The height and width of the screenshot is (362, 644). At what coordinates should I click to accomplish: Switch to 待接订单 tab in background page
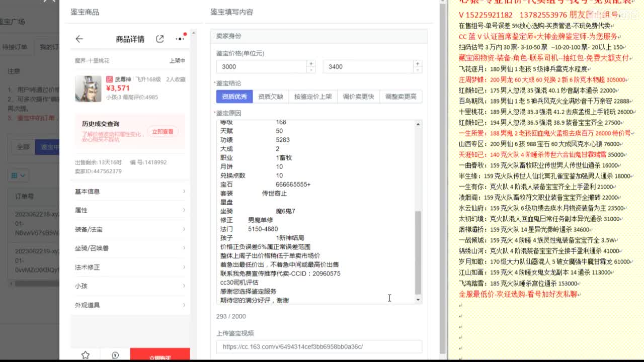click(x=15, y=47)
